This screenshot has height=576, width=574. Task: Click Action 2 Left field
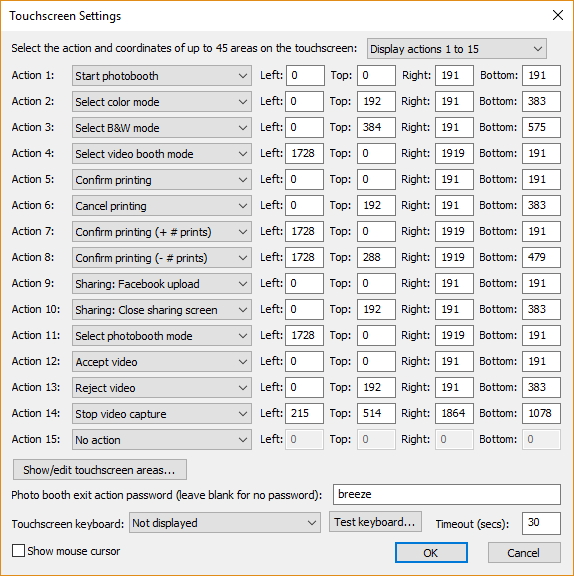click(x=304, y=101)
